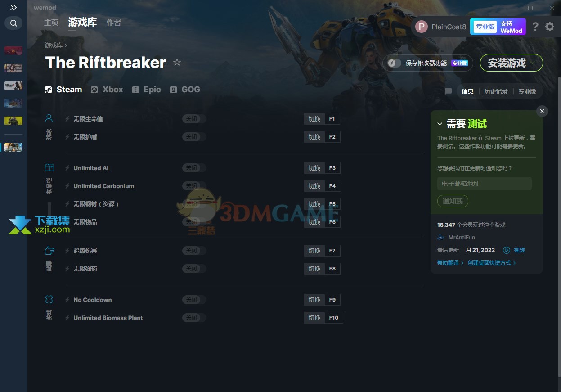Show the 历史记录 panel tab
The image size is (561, 392).
coord(496,91)
